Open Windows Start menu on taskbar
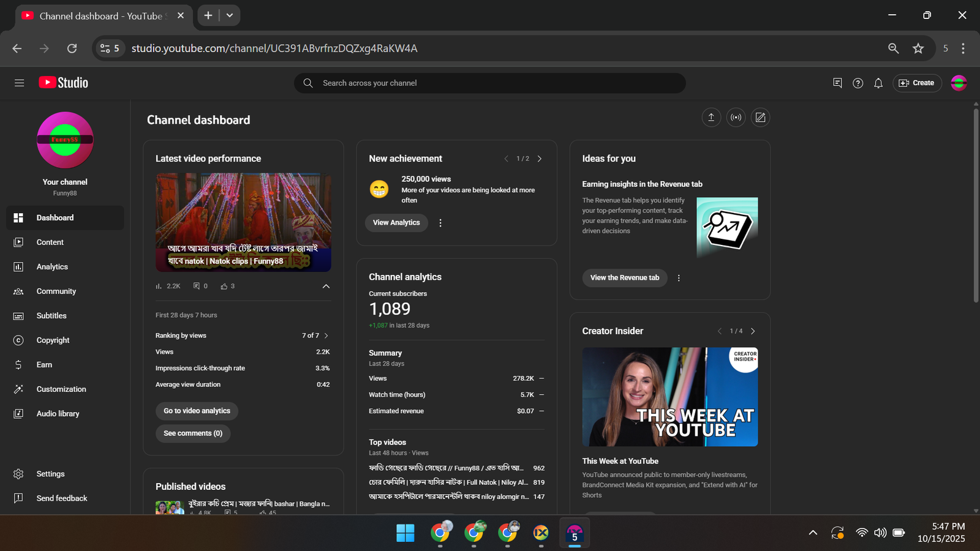Screen dimensions: 980x551 point(405,533)
